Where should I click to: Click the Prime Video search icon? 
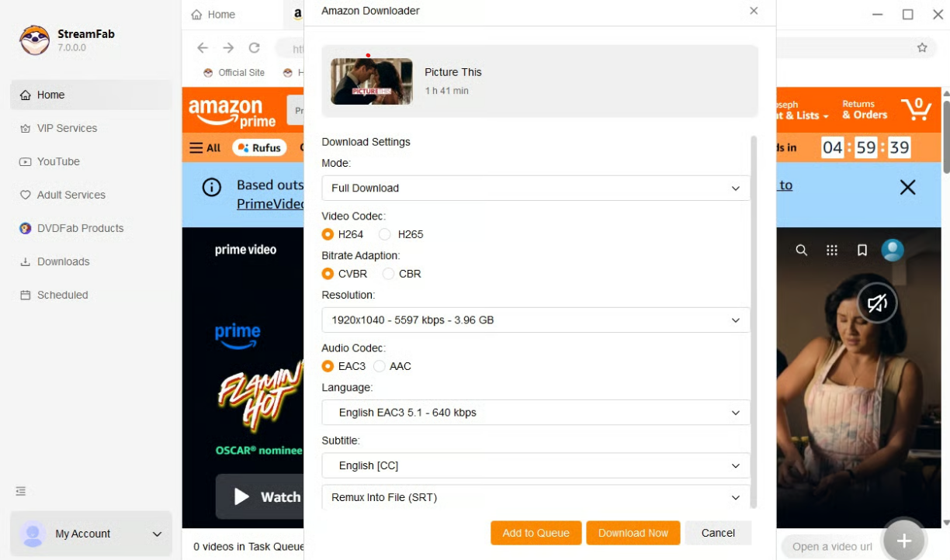coord(802,250)
